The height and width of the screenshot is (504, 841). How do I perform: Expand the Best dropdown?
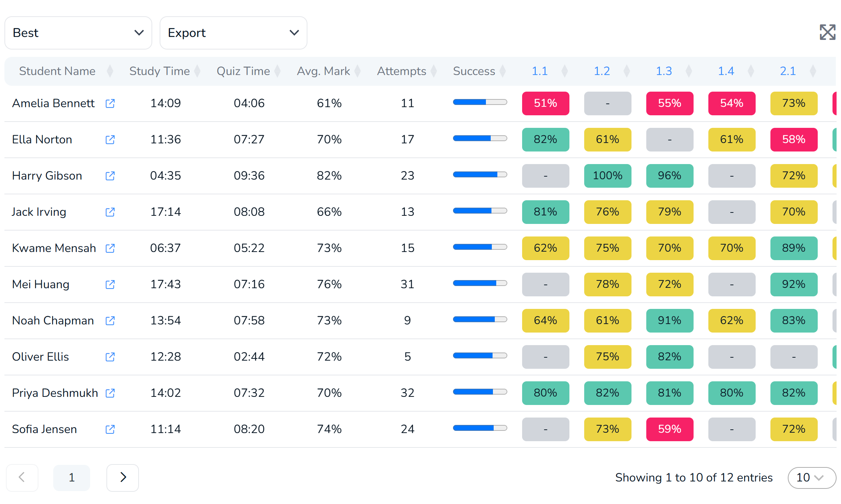[78, 33]
